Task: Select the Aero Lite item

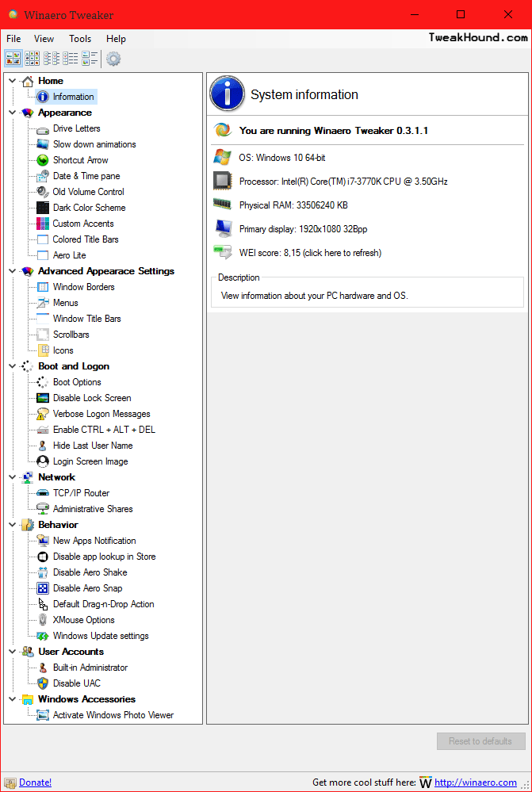Action: click(70, 255)
